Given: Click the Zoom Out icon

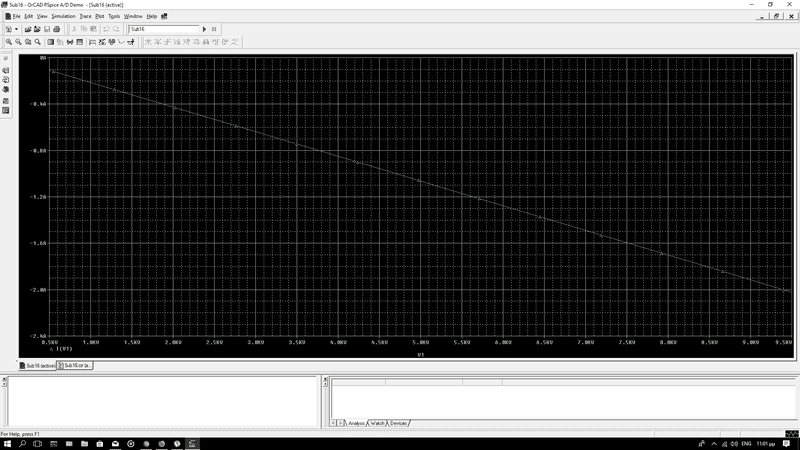Looking at the screenshot, I should (x=18, y=42).
